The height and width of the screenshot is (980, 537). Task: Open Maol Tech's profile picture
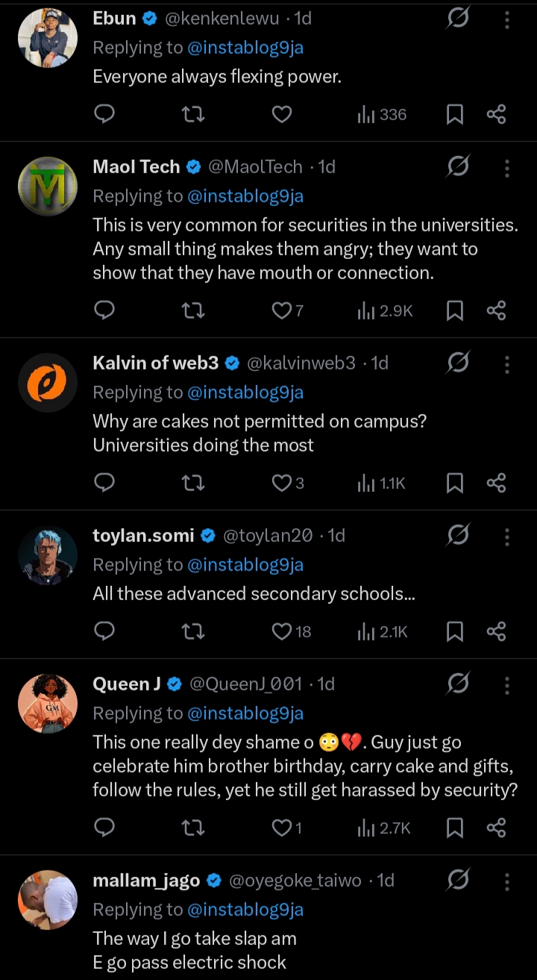pyautogui.click(x=48, y=186)
